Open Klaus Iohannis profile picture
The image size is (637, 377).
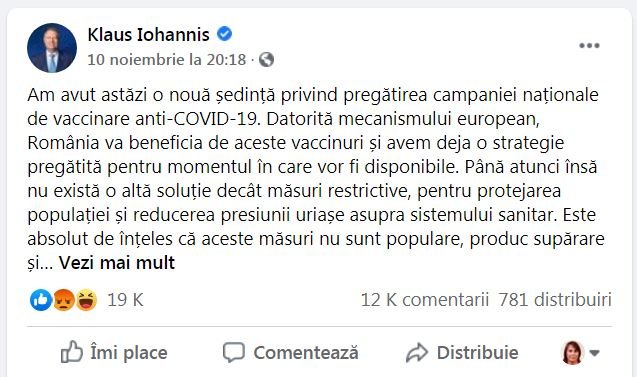(52, 48)
